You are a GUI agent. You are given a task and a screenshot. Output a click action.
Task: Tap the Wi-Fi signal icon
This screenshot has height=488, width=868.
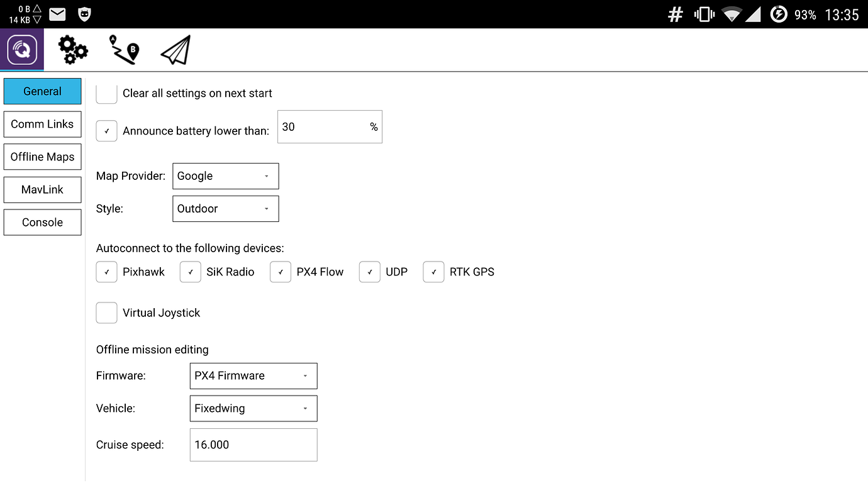click(x=731, y=13)
